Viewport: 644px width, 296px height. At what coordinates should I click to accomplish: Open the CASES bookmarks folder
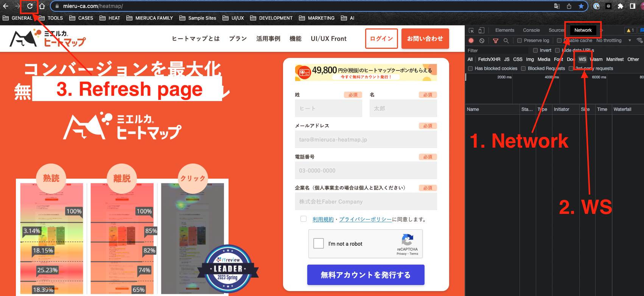pos(81,18)
